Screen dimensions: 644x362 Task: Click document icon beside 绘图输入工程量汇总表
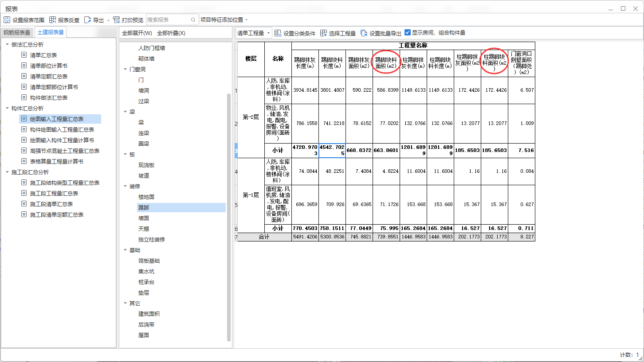pyautogui.click(x=24, y=119)
